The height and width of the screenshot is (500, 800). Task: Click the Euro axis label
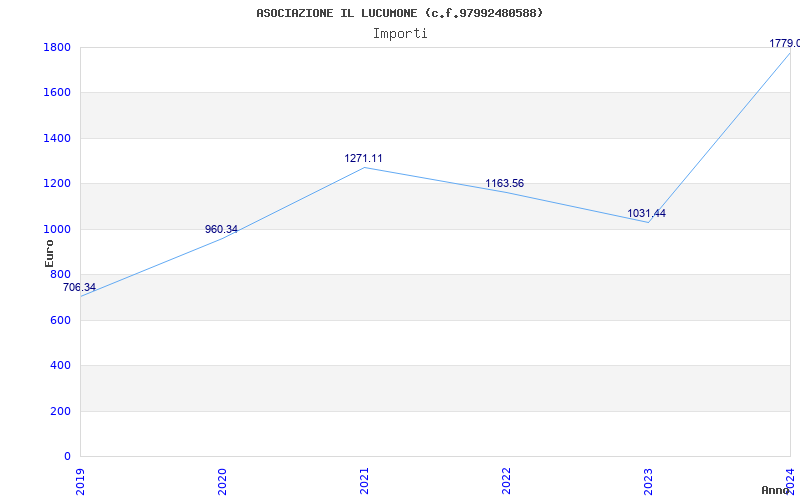[x=49, y=254]
